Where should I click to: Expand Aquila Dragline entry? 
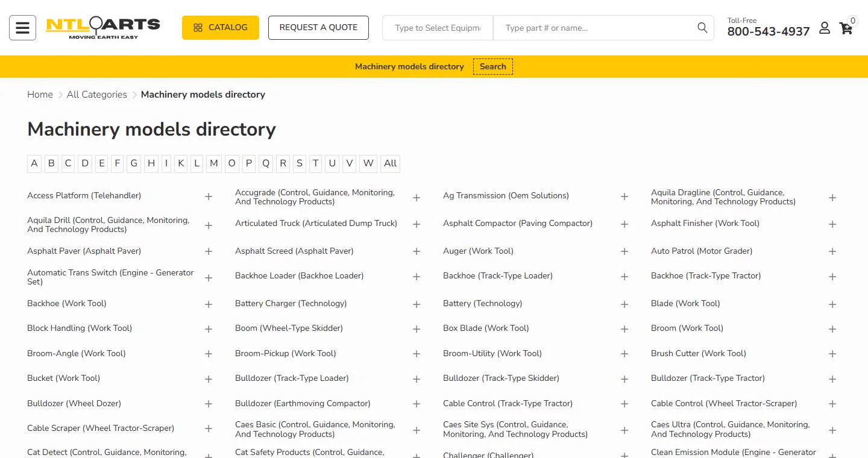[832, 198]
